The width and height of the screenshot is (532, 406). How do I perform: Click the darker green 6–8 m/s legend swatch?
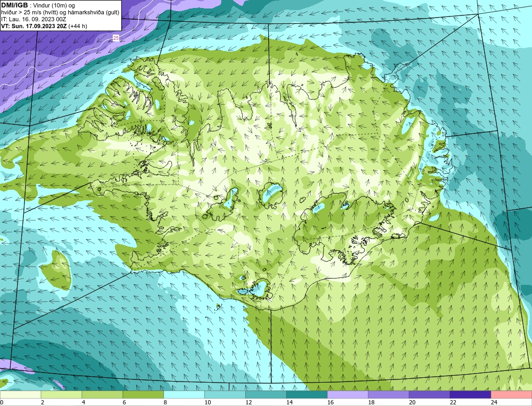pos(143,394)
